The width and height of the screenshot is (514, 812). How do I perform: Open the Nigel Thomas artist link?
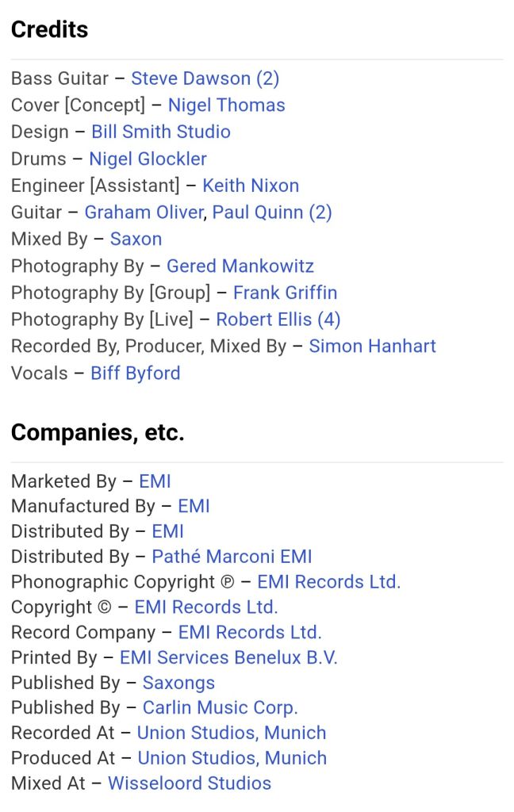[x=226, y=105]
